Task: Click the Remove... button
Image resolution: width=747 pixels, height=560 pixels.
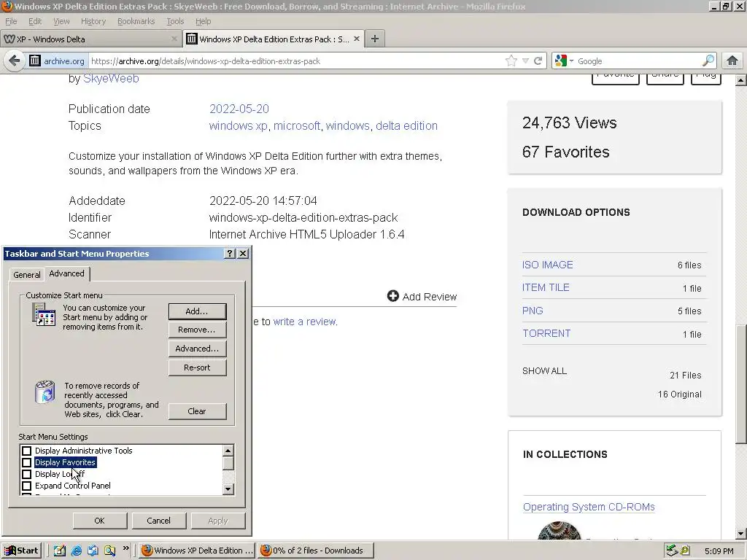Action: [197, 330]
